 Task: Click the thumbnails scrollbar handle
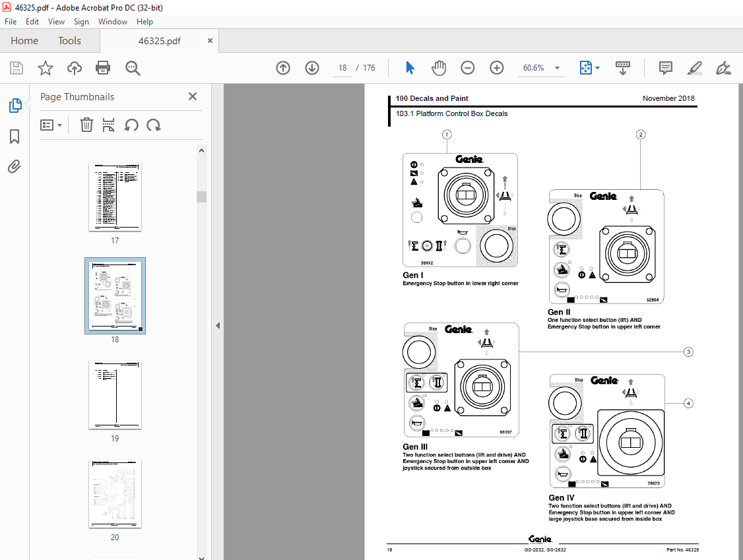[x=201, y=197]
